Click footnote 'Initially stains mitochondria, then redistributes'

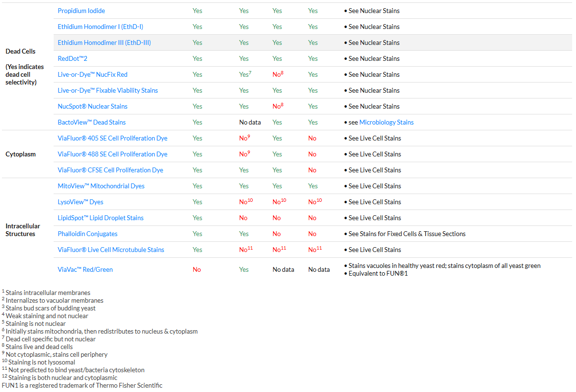tap(101, 331)
